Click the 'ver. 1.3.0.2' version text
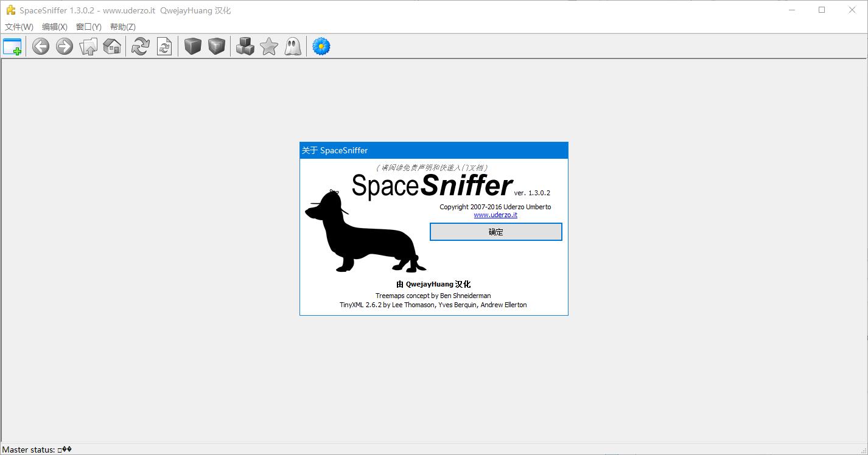 pos(532,193)
